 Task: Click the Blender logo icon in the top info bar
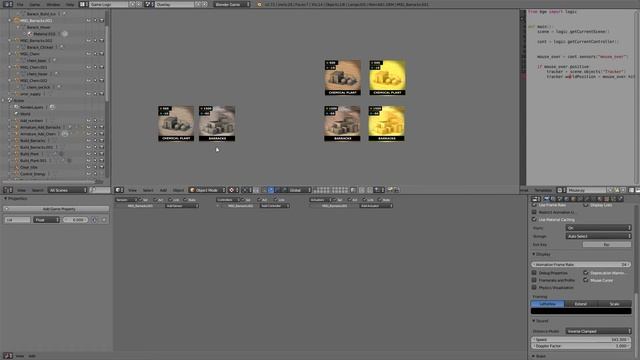259,4
